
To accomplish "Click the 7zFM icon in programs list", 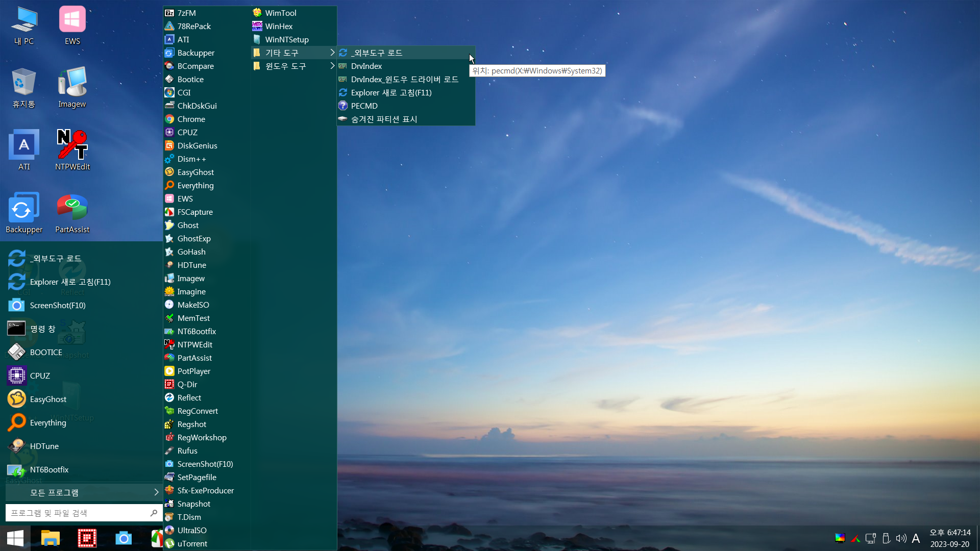I will (x=169, y=13).
